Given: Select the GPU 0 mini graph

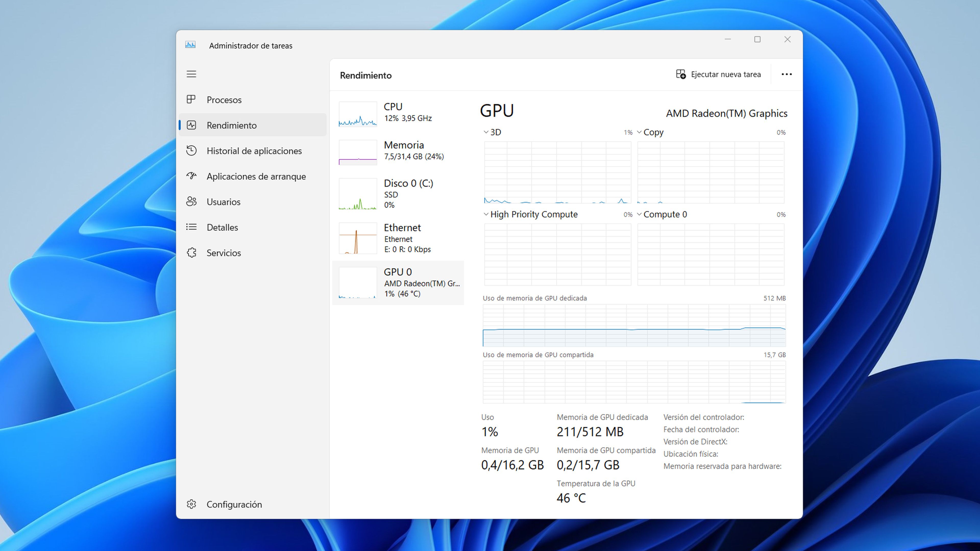Looking at the screenshot, I should (358, 283).
